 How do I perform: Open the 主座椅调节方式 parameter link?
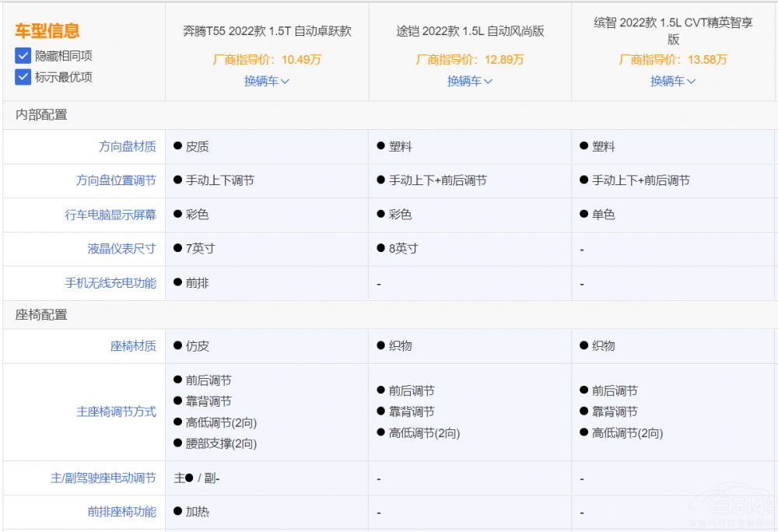pyautogui.click(x=116, y=412)
